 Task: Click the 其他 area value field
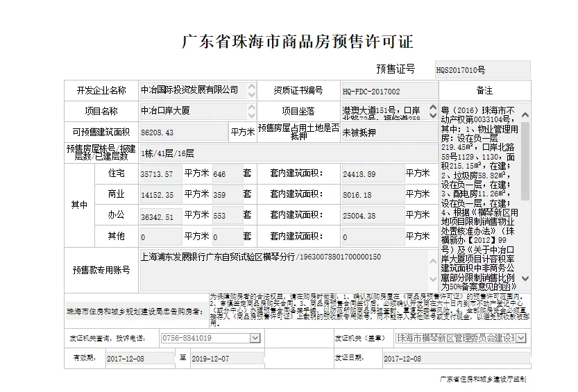click(x=161, y=237)
